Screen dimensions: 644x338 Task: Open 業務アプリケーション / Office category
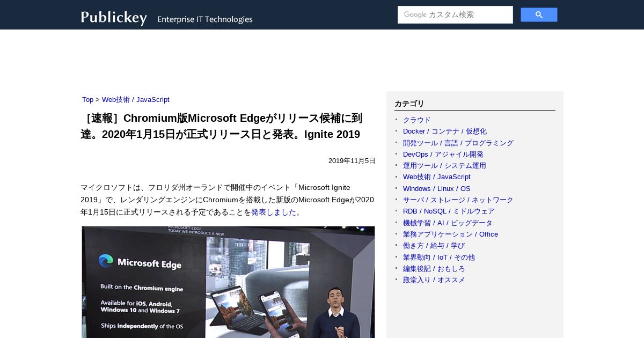point(450,234)
